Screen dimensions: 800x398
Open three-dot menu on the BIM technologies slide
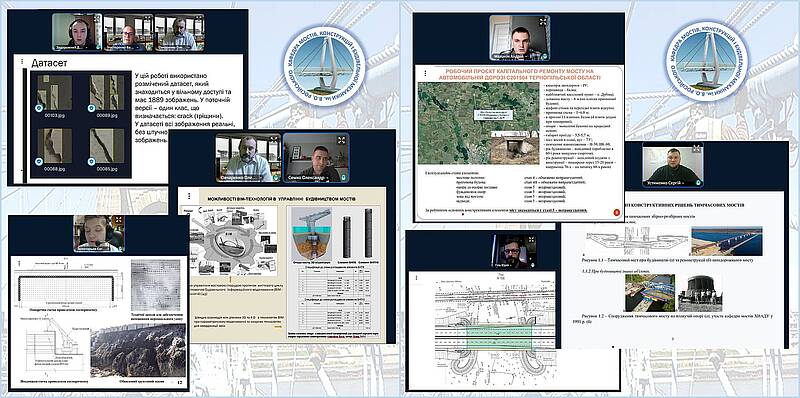pyautogui.click(x=189, y=195)
